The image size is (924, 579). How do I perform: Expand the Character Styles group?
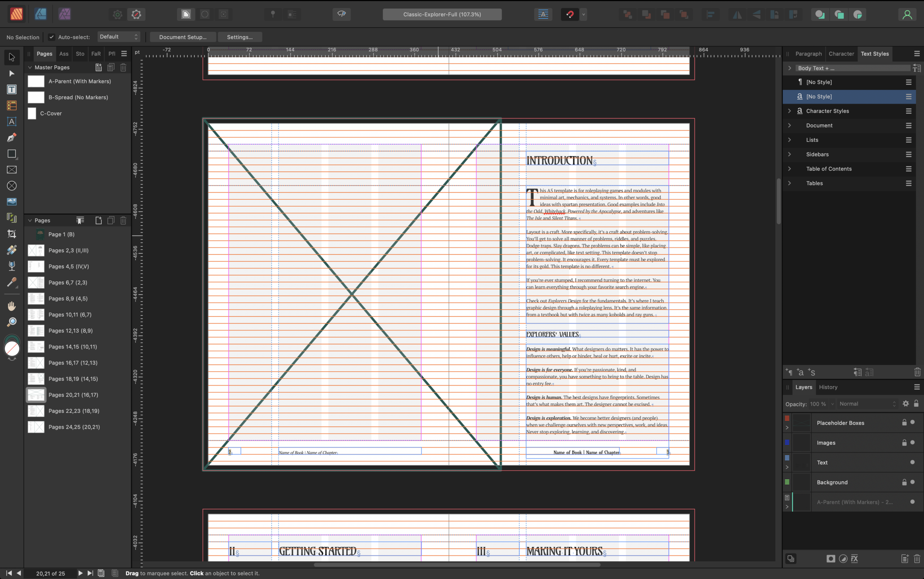pos(789,111)
